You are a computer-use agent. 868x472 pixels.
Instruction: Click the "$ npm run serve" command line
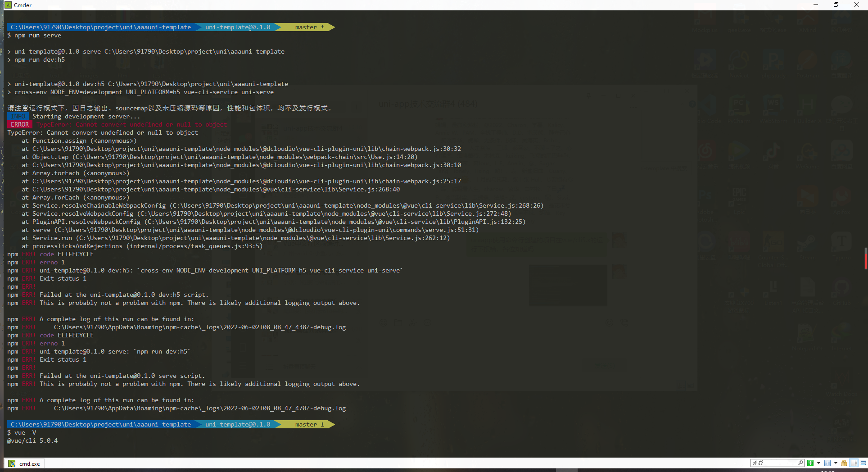(x=34, y=36)
